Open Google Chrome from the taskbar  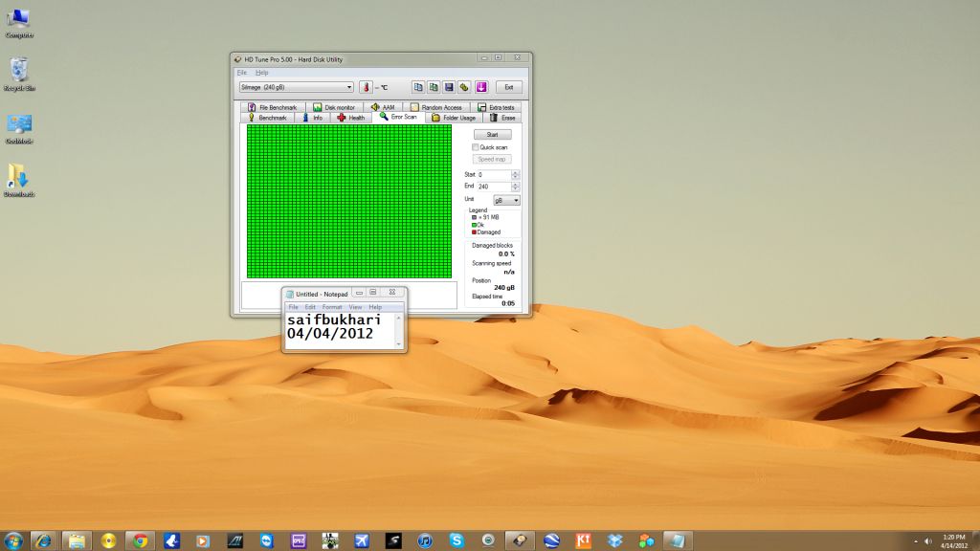pos(140,540)
